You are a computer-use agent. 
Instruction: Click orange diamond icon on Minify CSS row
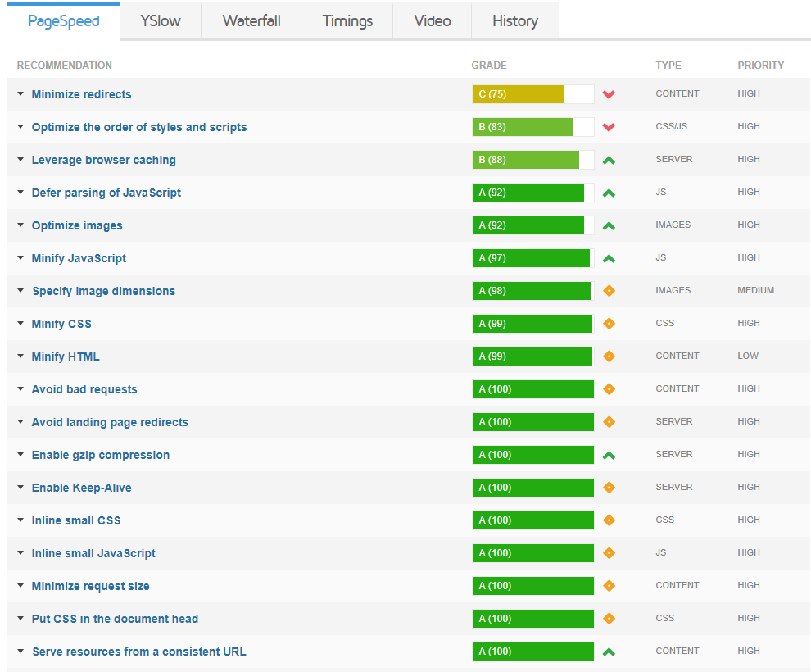609,324
